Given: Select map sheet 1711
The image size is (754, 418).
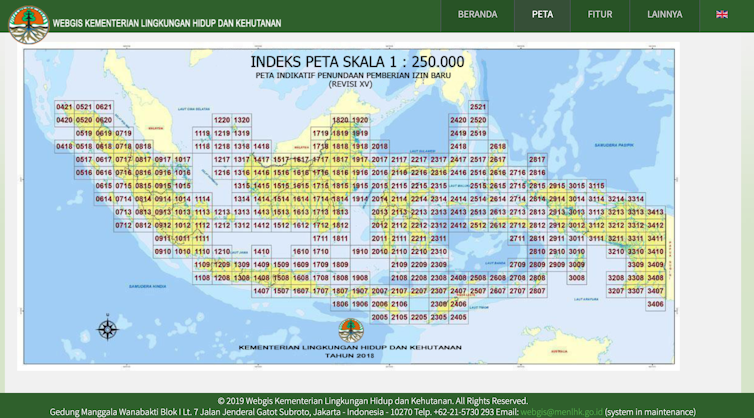Looking at the screenshot, I should [x=320, y=239].
